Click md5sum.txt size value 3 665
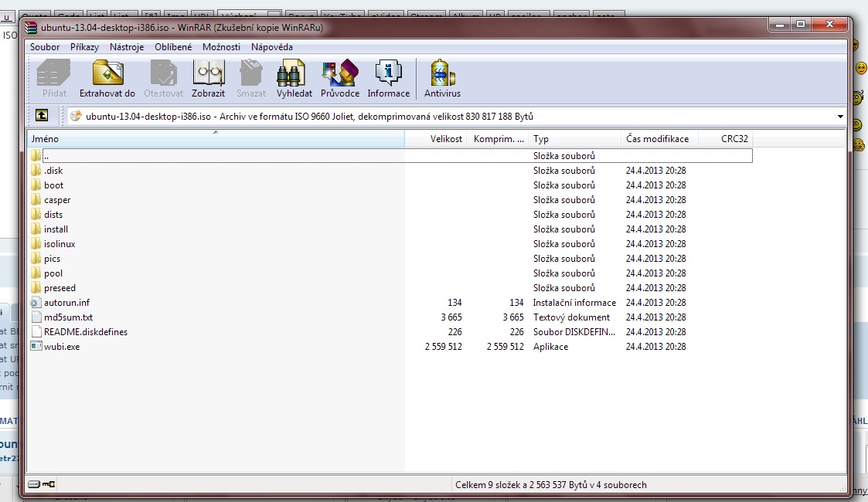The height and width of the screenshot is (502, 868). tap(451, 317)
